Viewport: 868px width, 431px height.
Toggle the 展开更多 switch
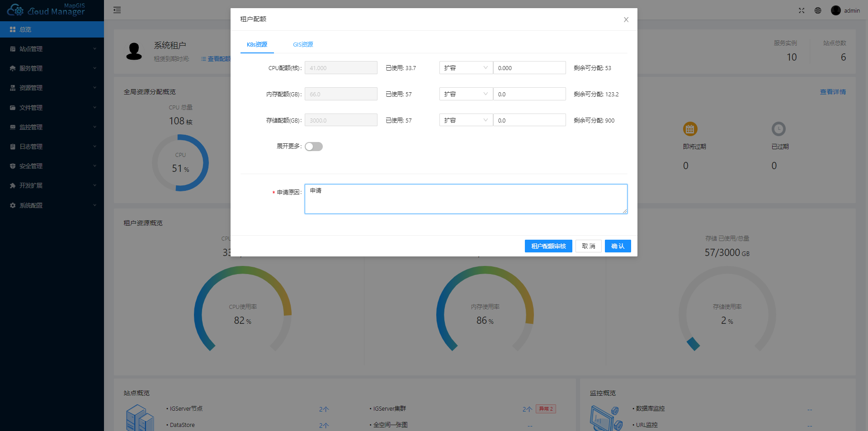click(x=314, y=147)
